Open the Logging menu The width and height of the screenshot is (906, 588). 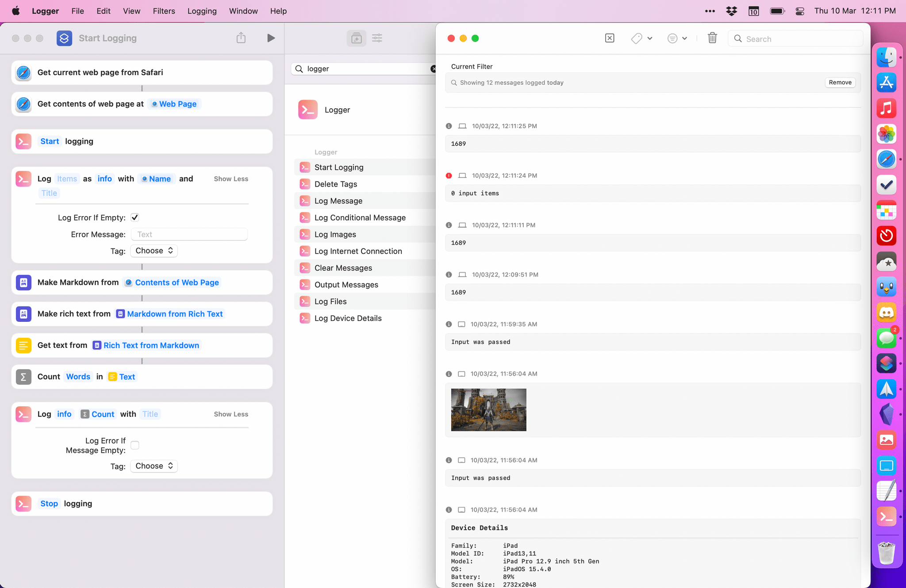[202, 11]
